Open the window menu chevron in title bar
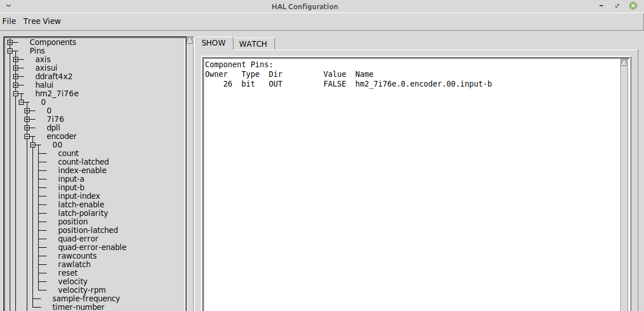This screenshot has height=311, width=644. pos(9,6)
